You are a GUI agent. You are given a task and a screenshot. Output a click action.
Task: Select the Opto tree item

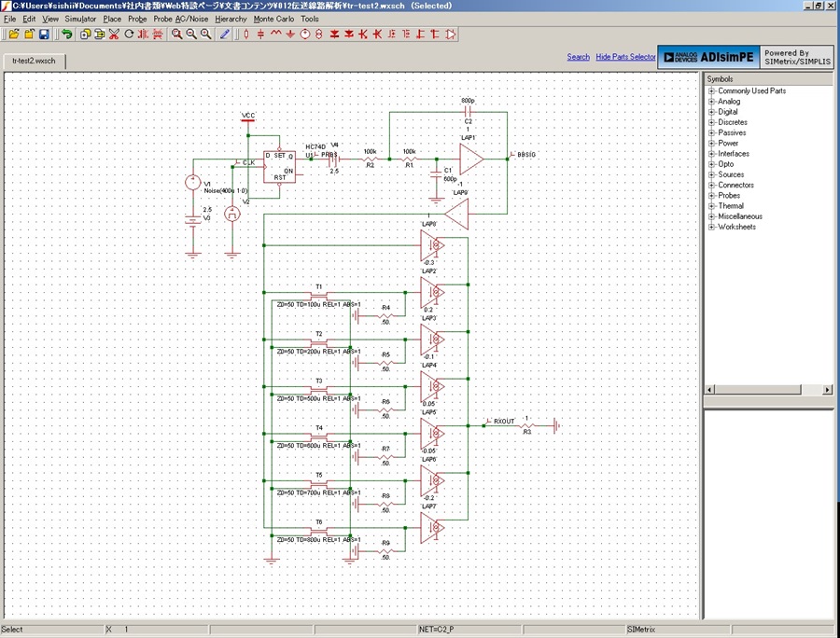726,164
